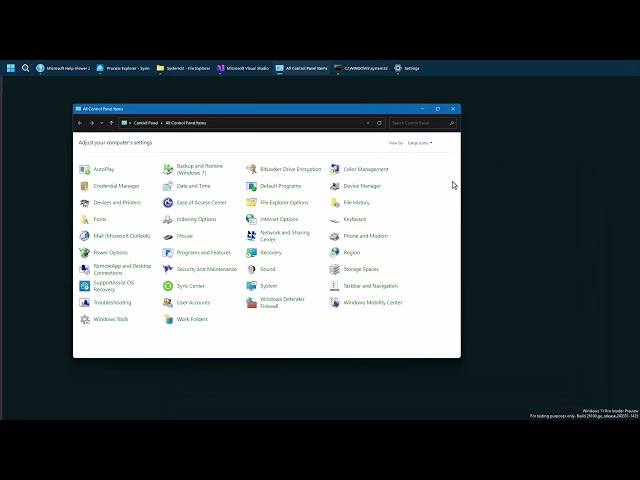Click the File Explorer Options icon
Image resolution: width=640 pixels, height=480 pixels.
pyautogui.click(x=251, y=203)
